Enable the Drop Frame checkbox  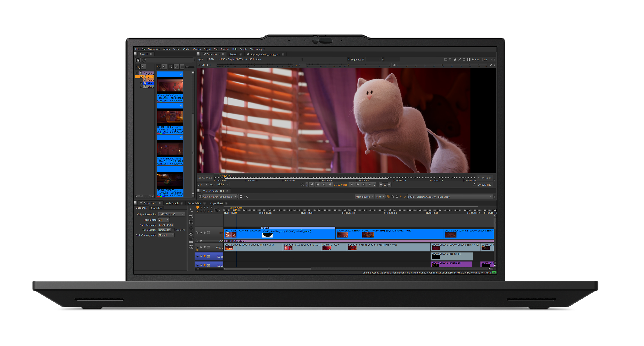[173, 230]
